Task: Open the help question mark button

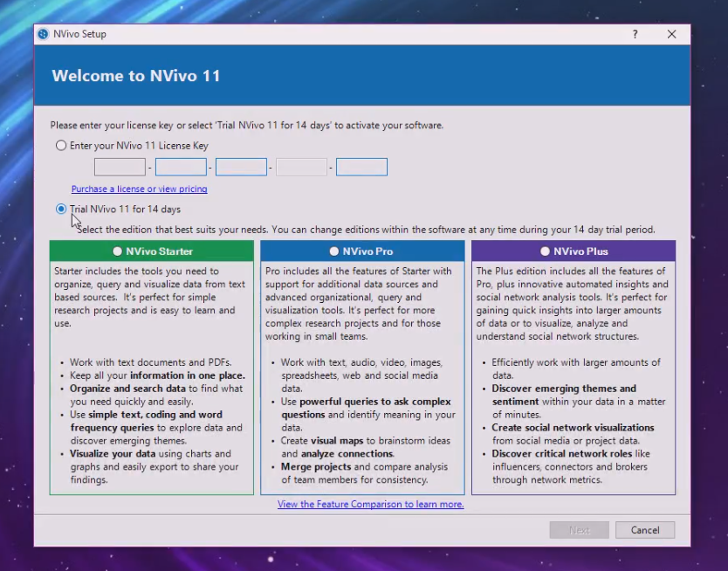Action: [x=635, y=34]
